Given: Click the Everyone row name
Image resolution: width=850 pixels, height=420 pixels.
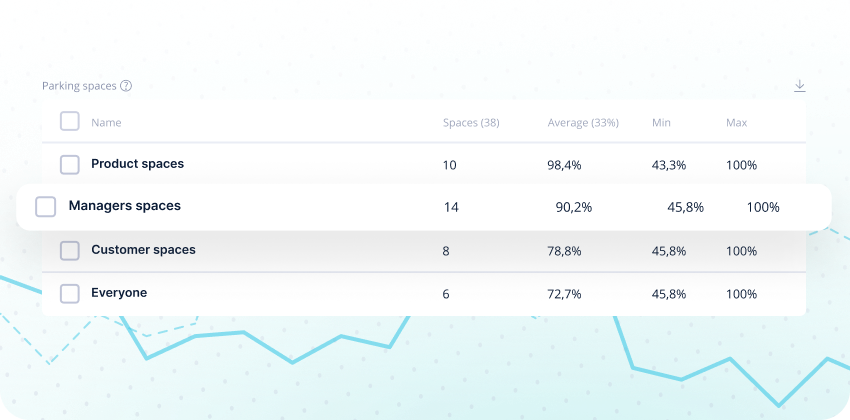Looking at the screenshot, I should coord(119,293).
